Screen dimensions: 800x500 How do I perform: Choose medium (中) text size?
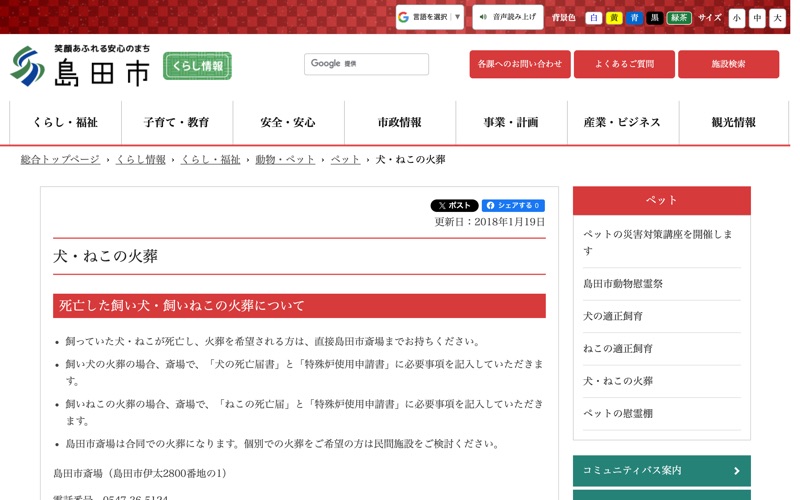click(x=757, y=18)
